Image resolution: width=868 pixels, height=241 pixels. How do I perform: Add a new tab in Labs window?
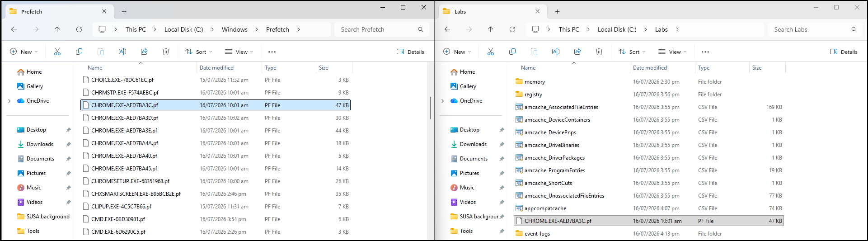coord(558,12)
